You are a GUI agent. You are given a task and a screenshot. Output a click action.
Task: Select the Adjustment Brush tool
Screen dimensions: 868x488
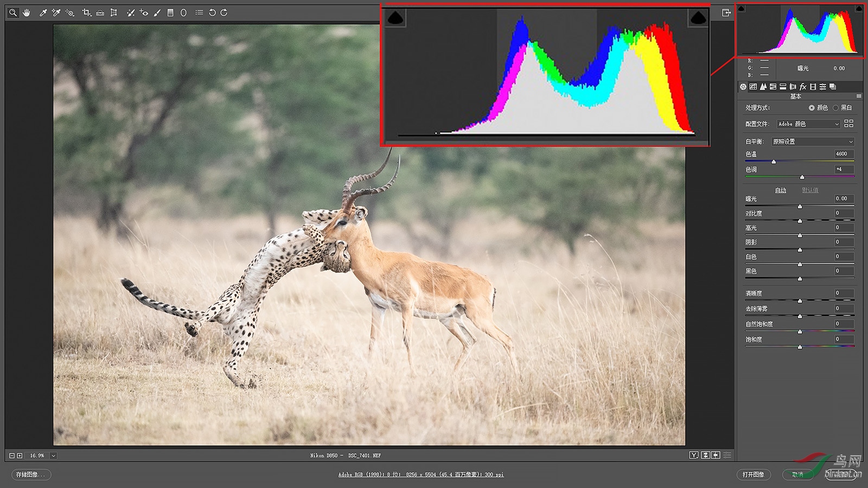click(157, 12)
